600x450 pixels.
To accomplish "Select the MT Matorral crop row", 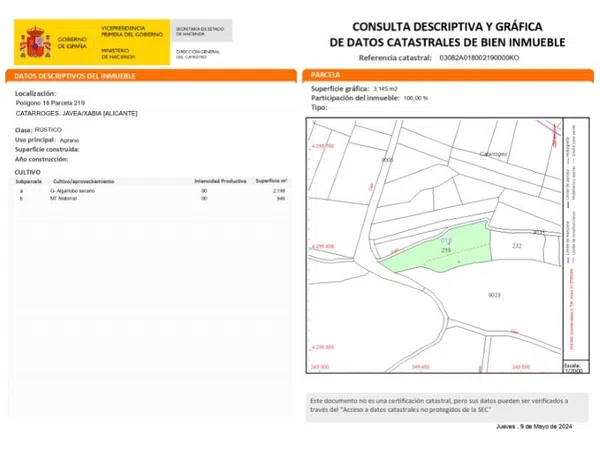I will [150, 198].
